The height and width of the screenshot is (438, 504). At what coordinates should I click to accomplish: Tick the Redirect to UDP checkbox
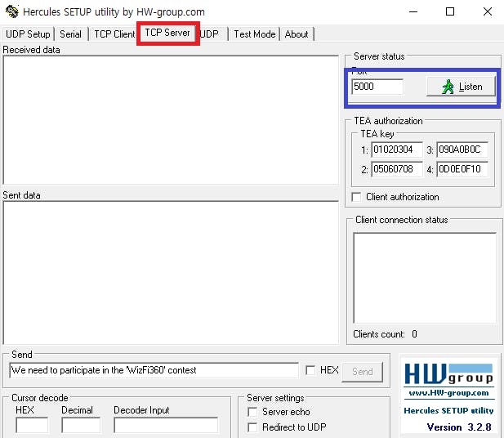252,427
